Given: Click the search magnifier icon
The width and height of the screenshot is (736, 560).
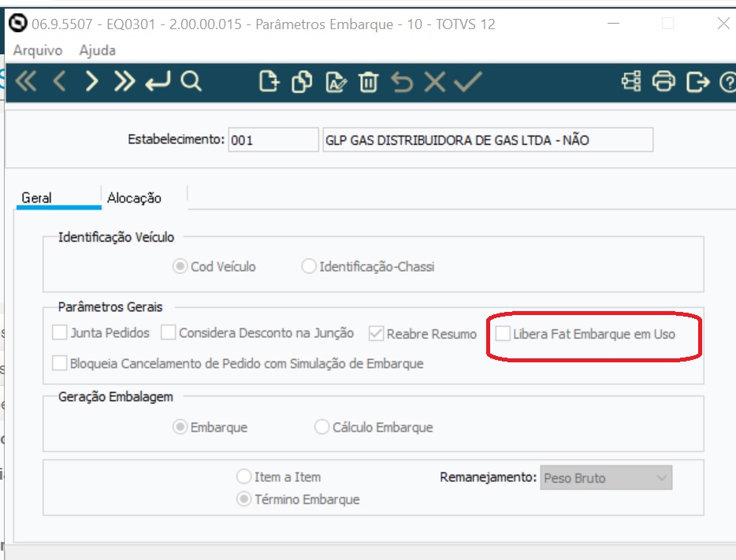Looking at the screenshot, I should click(191, 82).
